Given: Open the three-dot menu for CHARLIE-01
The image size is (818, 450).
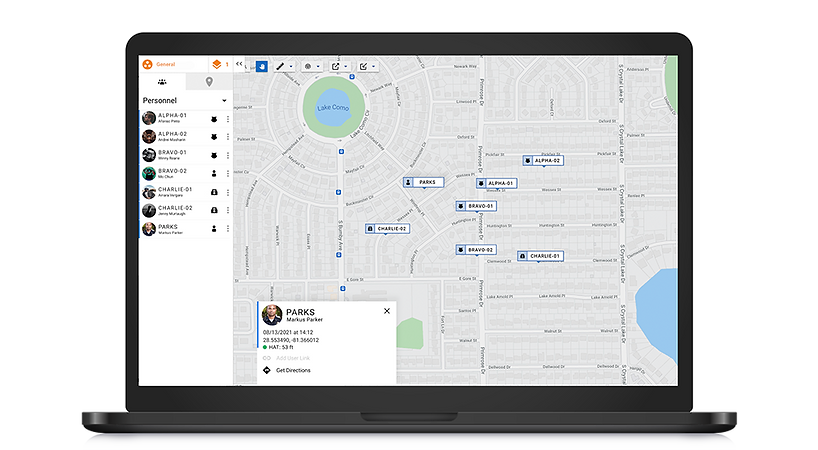Looking at the screenshot, I should 228,192.
